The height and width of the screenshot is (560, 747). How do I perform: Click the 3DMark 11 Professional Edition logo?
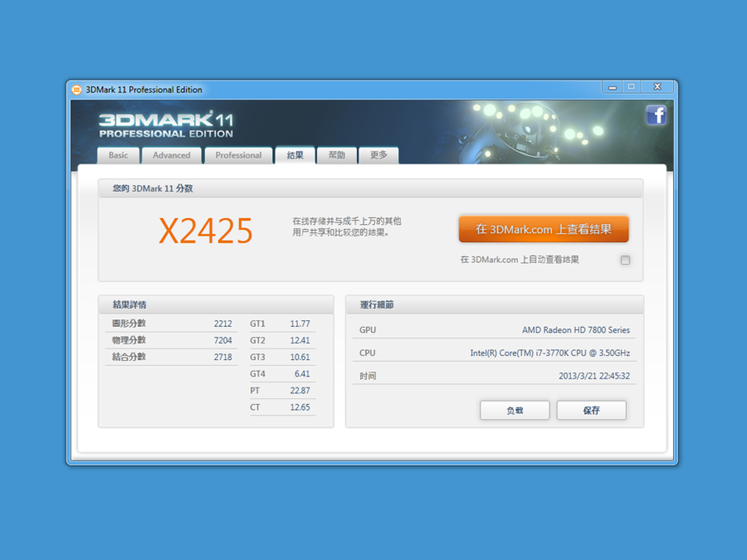tap(166, 125)
